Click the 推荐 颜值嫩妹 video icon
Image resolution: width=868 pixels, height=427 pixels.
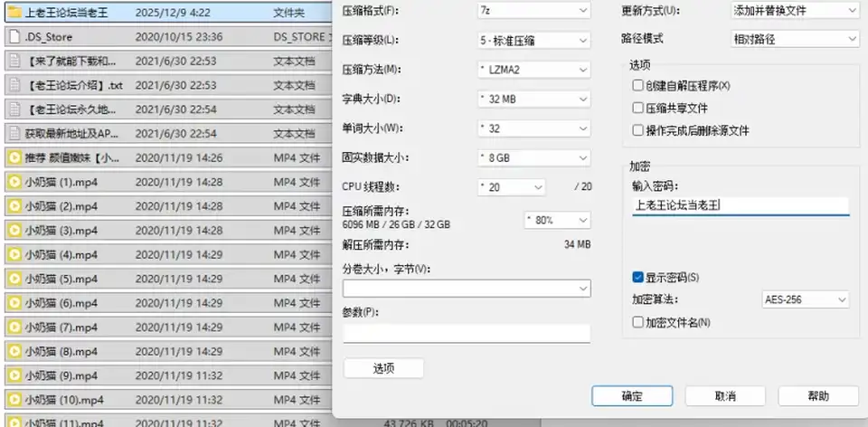tap(15, 157)
